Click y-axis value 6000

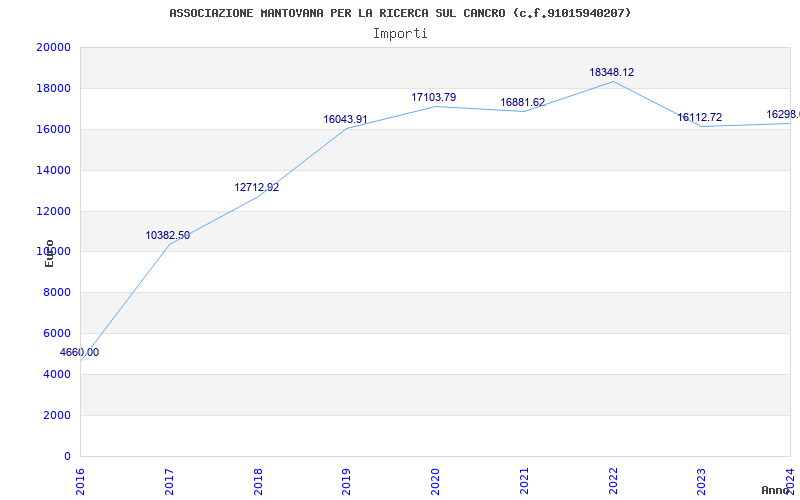tap(57, 333)
